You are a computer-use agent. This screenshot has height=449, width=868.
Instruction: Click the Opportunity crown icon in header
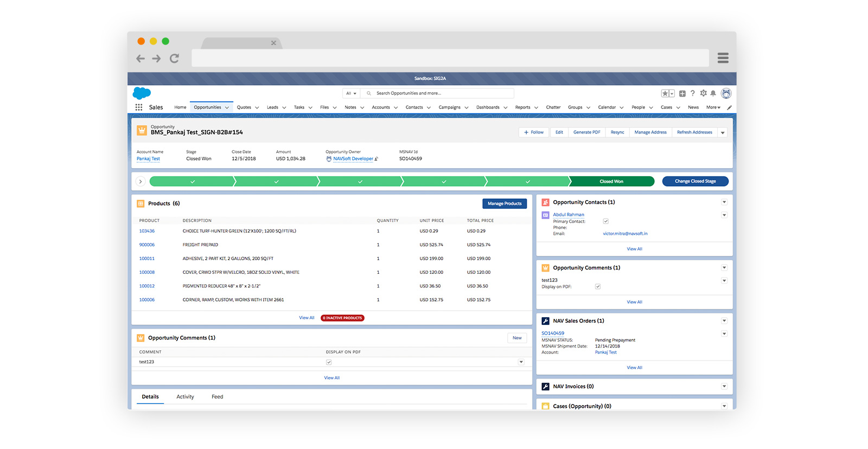(142, 130)
